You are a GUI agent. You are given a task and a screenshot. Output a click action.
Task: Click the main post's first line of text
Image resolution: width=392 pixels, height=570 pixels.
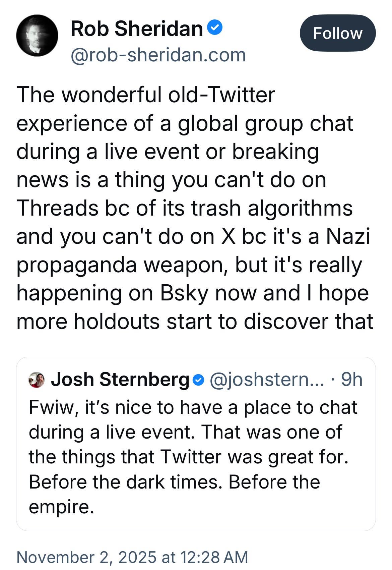pyautogui.click(x=145, y=95)
